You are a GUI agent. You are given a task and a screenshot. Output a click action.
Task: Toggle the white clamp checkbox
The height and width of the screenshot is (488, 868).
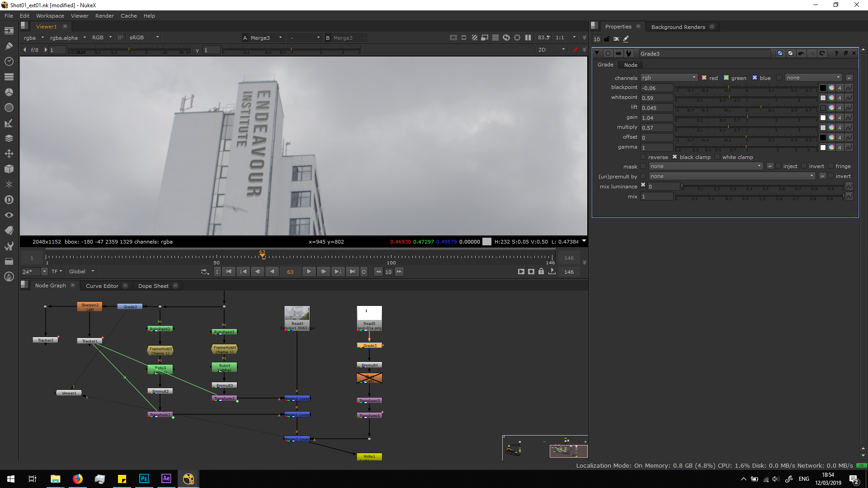point(717,157)
